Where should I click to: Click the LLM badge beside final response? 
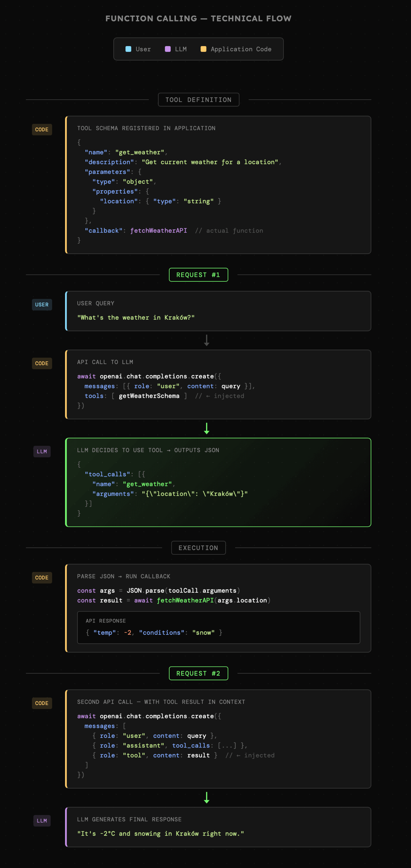pyautogui.click(x=42, y=821)
